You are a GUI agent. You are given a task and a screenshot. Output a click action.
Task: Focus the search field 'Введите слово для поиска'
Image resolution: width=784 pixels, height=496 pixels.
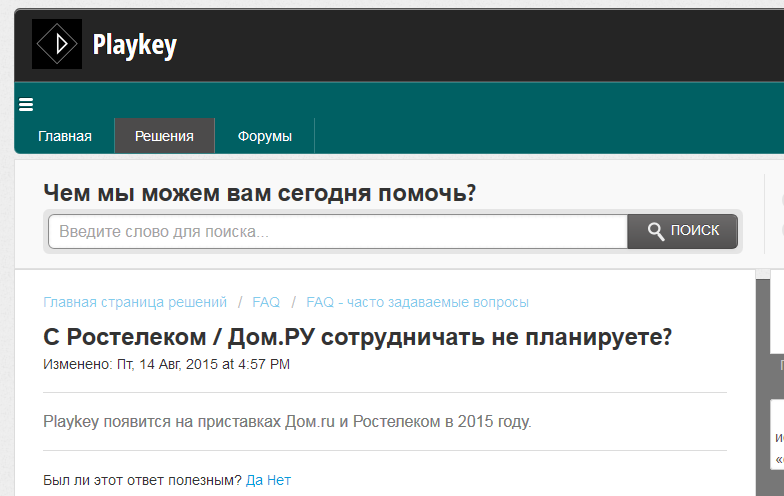click(x=338, y=232)
